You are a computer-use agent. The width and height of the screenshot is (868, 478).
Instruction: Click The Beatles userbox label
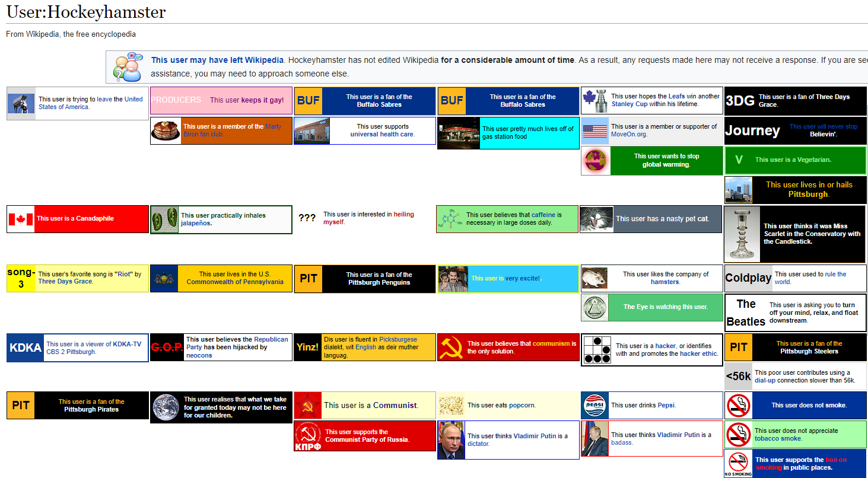pyautogui.click(x=746, y=313)
